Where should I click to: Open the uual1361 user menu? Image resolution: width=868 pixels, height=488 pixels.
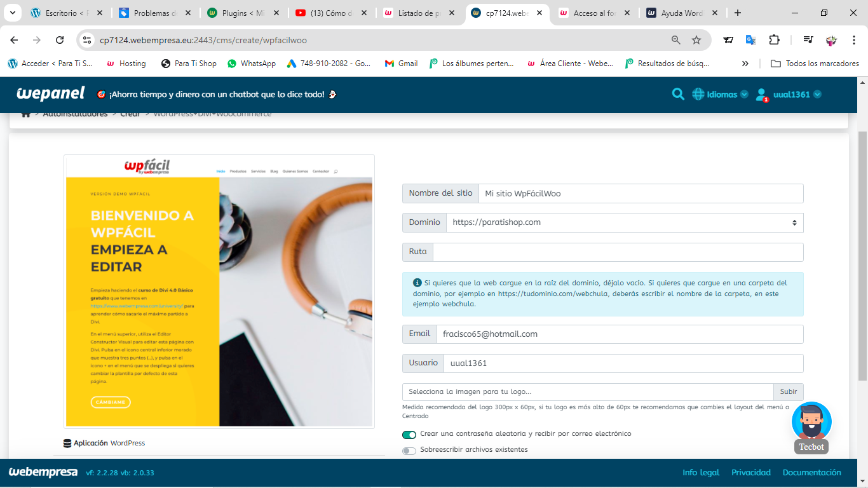[789, 94]
